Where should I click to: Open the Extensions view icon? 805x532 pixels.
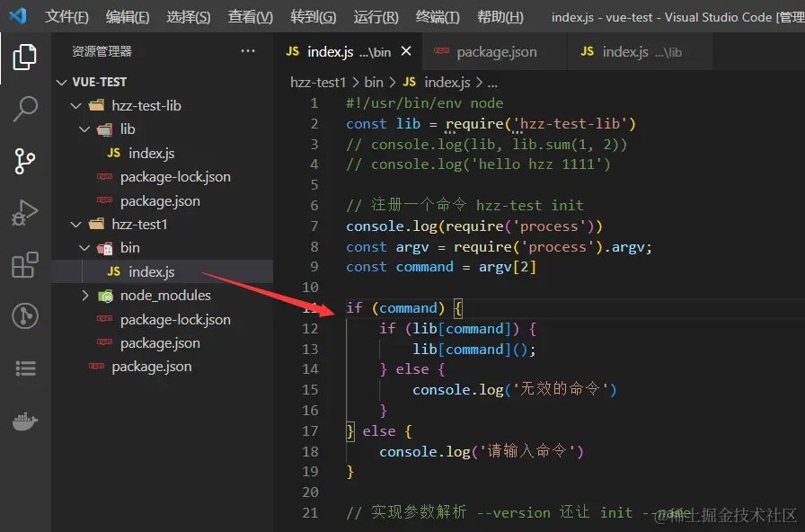(24, 264)
